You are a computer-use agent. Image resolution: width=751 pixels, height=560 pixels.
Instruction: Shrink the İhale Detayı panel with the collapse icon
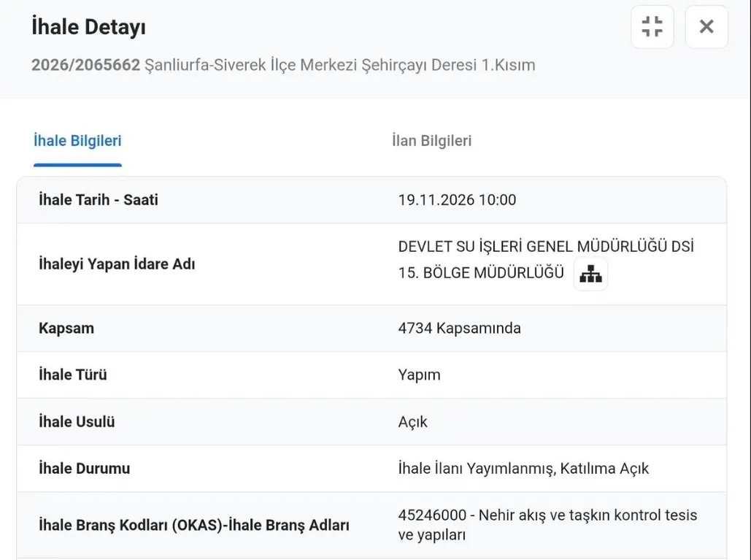pyautogui.click(x=652, y=27)
